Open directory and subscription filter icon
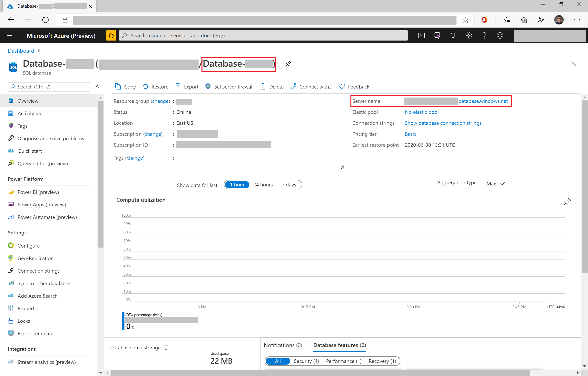This screenshot has height=376, width=588. 437,36
